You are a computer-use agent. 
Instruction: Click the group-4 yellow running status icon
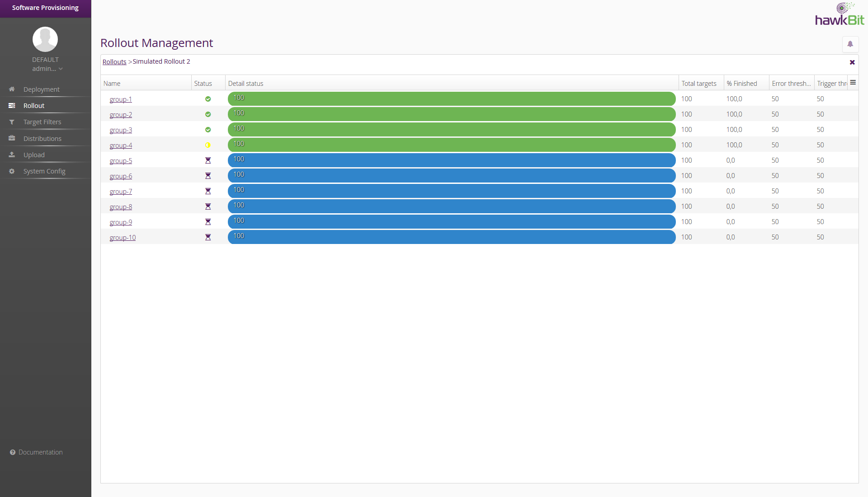pyautogui.click(x=208, y=145)
